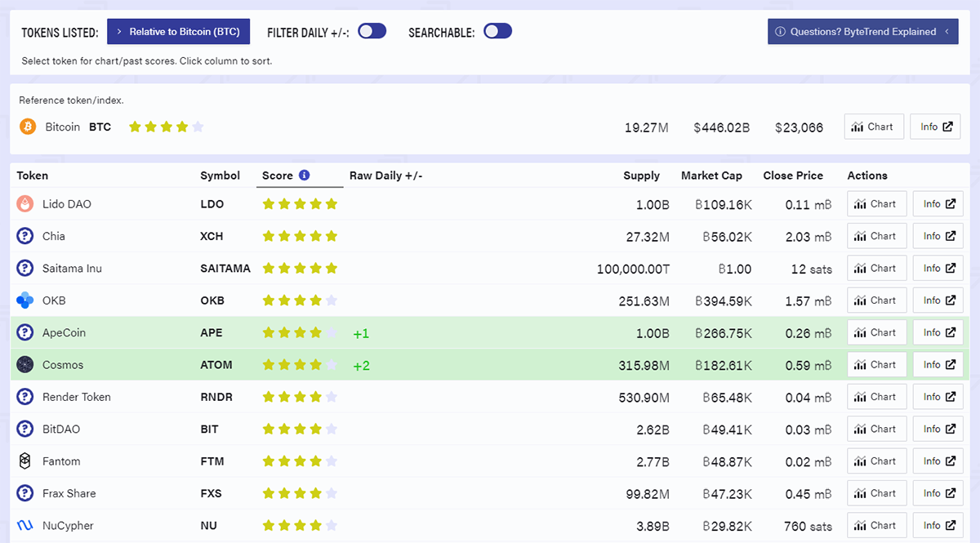Click the ATOM symbol cell
The image size is (980, 543).
216,365
